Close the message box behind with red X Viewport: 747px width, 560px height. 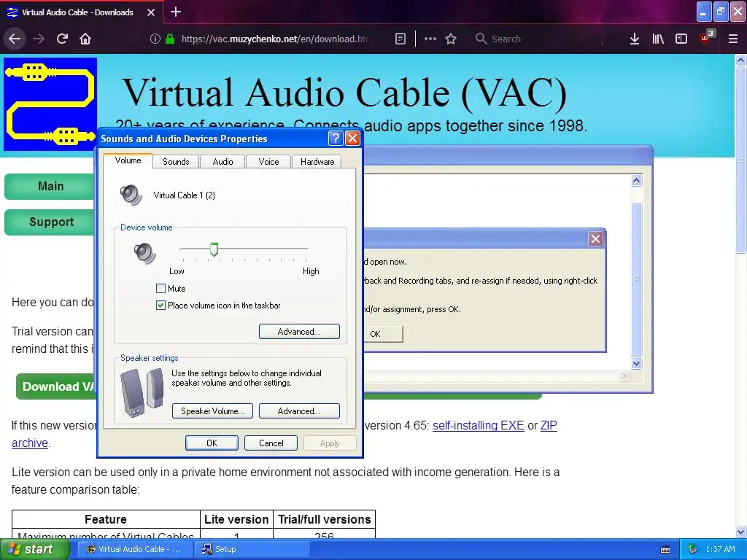595,238
